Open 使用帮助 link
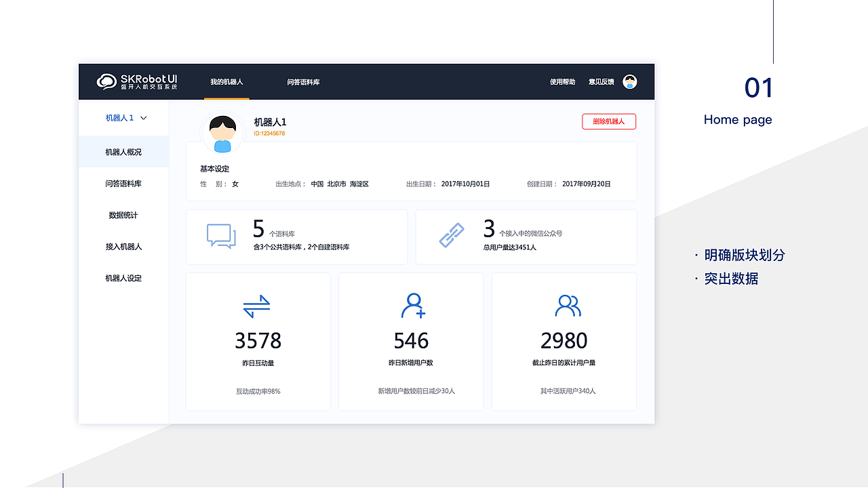The width and height of the screenshot is (868, 488). pos(563,82)
